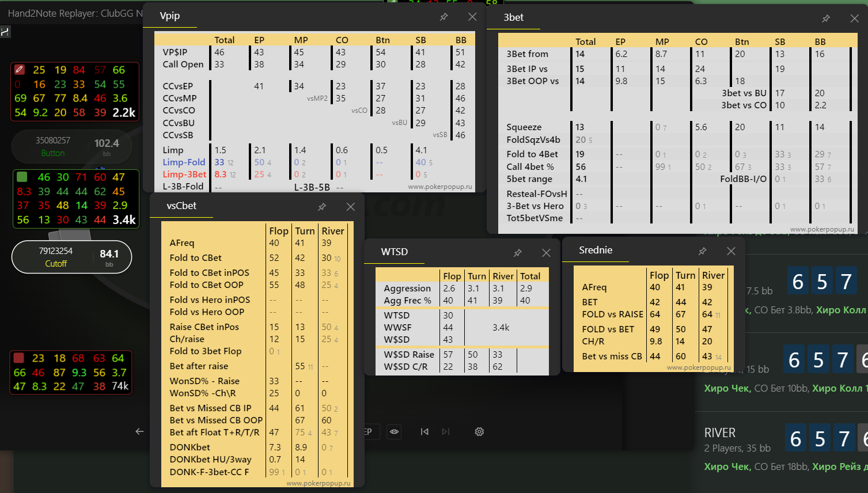The width and height of the screenshot is (868, 493).
Task: Pin the 3bet popup window
Action: coord(826,18)
